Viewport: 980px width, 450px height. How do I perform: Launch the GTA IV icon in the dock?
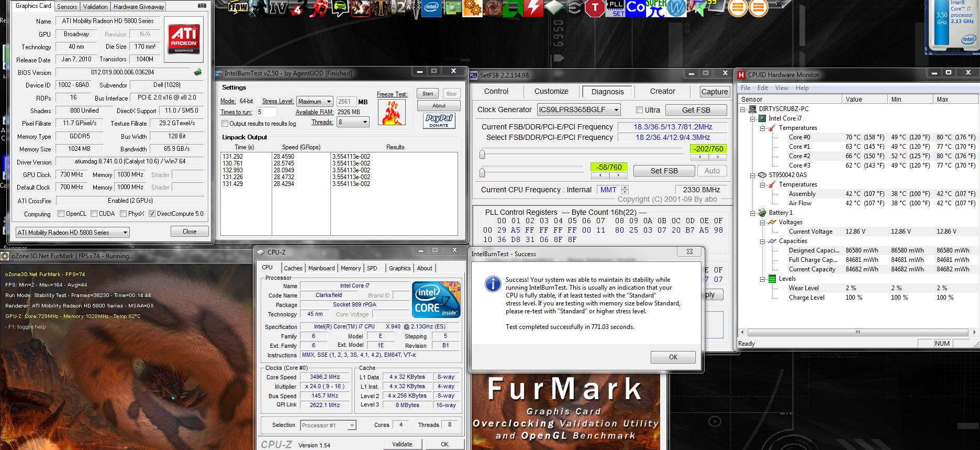tap(279, 8)
